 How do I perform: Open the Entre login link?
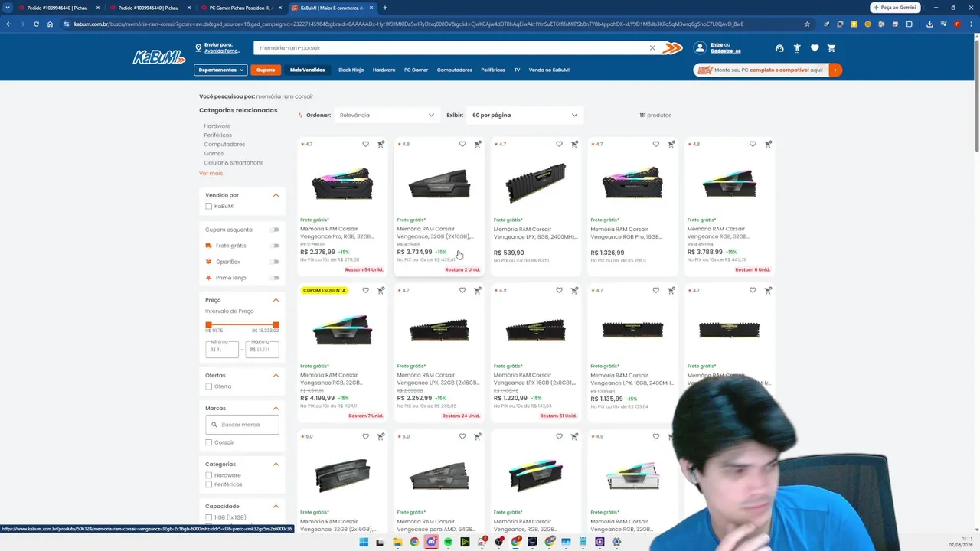pyautogui.click(x=717, y=44)
